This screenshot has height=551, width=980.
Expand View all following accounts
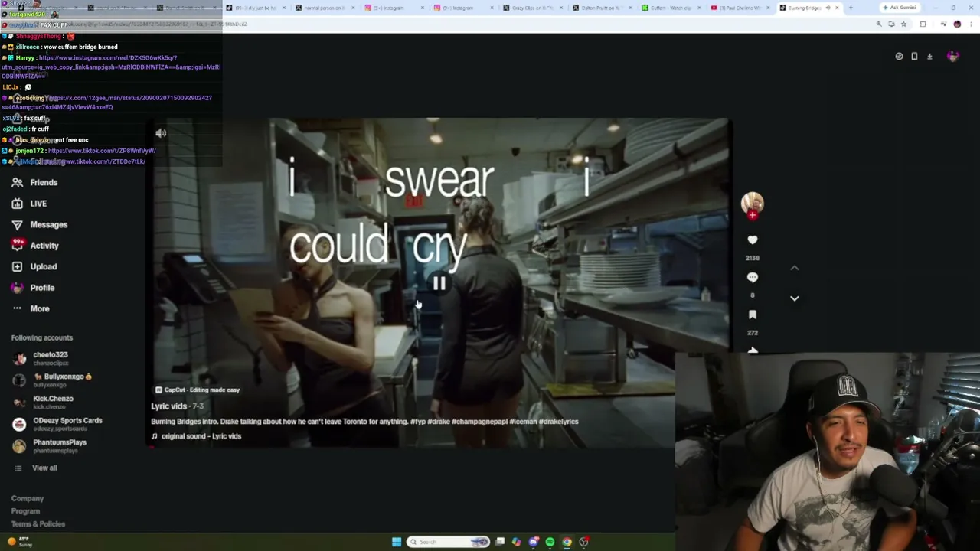[x=36, y=468]
